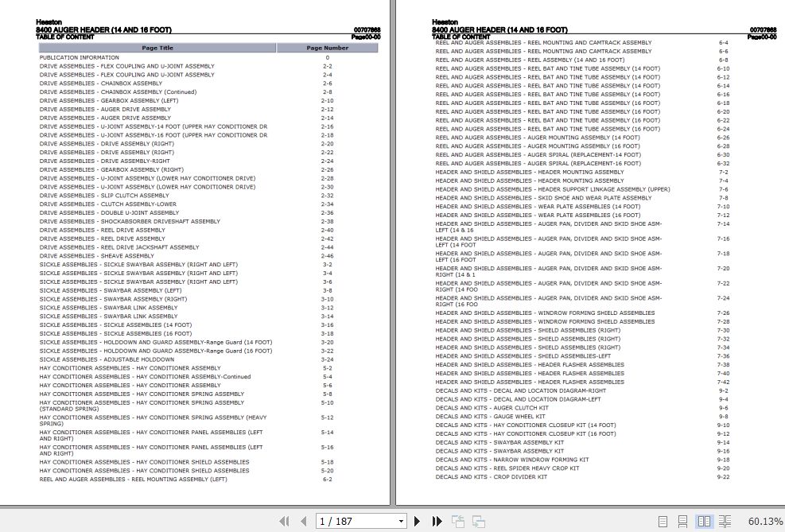Click page number 9-22
Viewport: 785px width, 532px height.
723,477
